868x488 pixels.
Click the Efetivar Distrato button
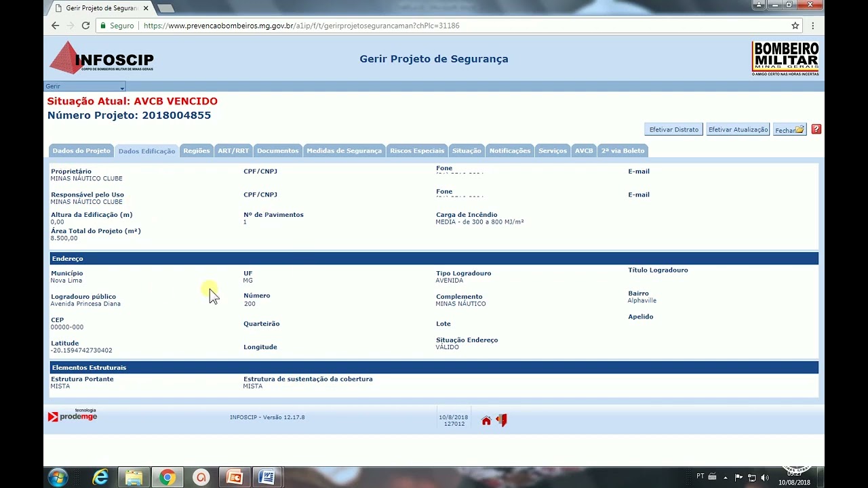click(x=673, y=129)
